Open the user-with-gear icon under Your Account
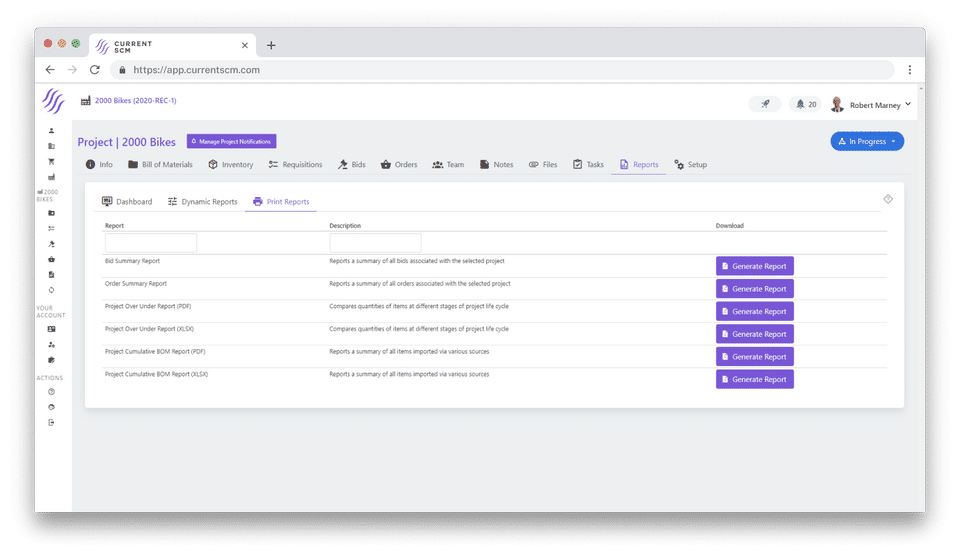Viewport: 960px width, 554px height. pos(51,345)
